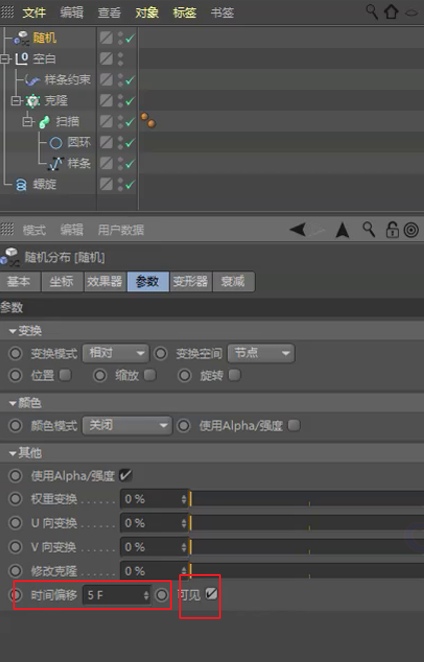The image size is (424, 662).
Task: Click the 权重变换 slider track
Action: coord(307,499)
